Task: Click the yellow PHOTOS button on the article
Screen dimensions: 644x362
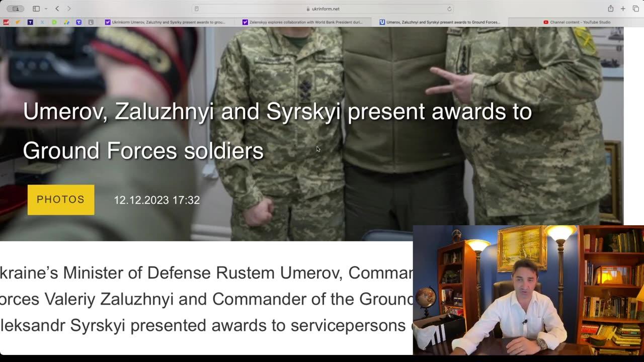Action: pyautogui.click(x=60, y=200)
